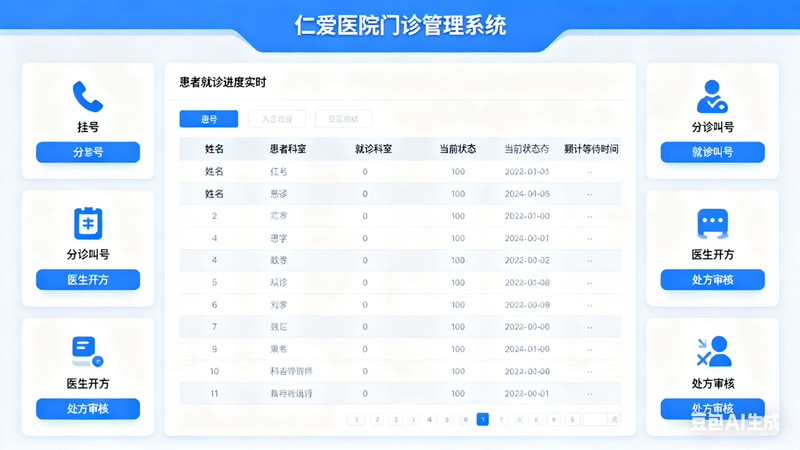Select table row numbered 6
Screen dimensions: 800x450
point(400,305)
